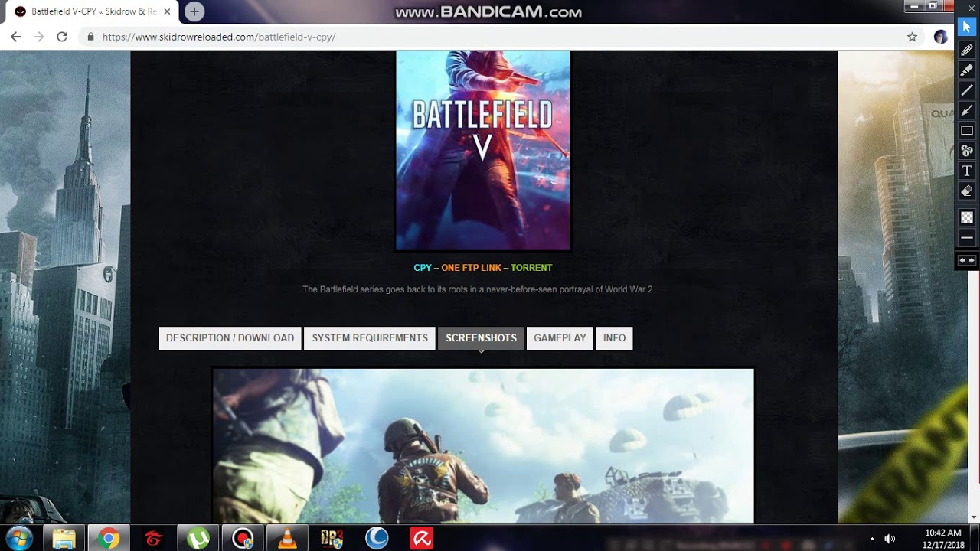Image resolution: width=980 pixels, height=551 pixels.
Task: Change the line thickness setting
Action: click(x=967, y=238)
